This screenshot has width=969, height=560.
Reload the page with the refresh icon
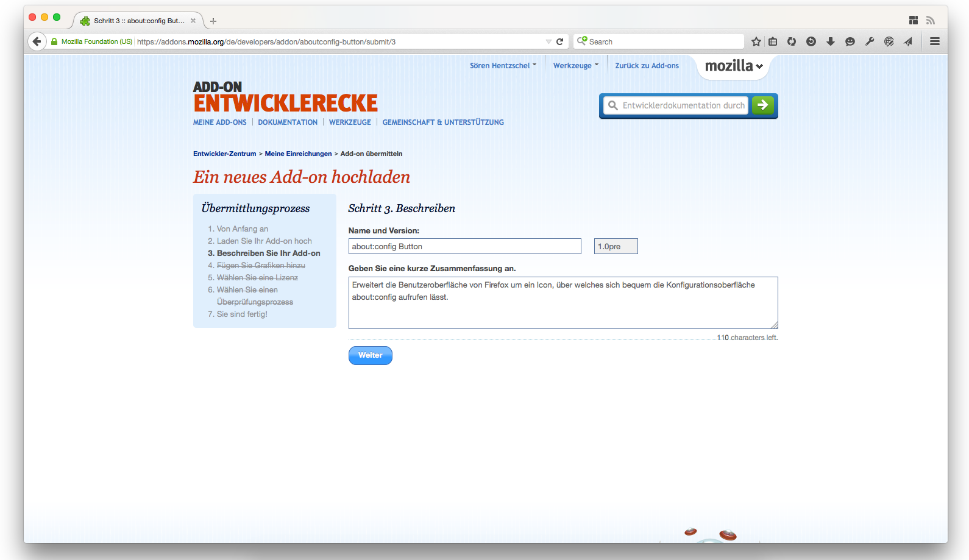pyautogui.click(x=560, y=41)
